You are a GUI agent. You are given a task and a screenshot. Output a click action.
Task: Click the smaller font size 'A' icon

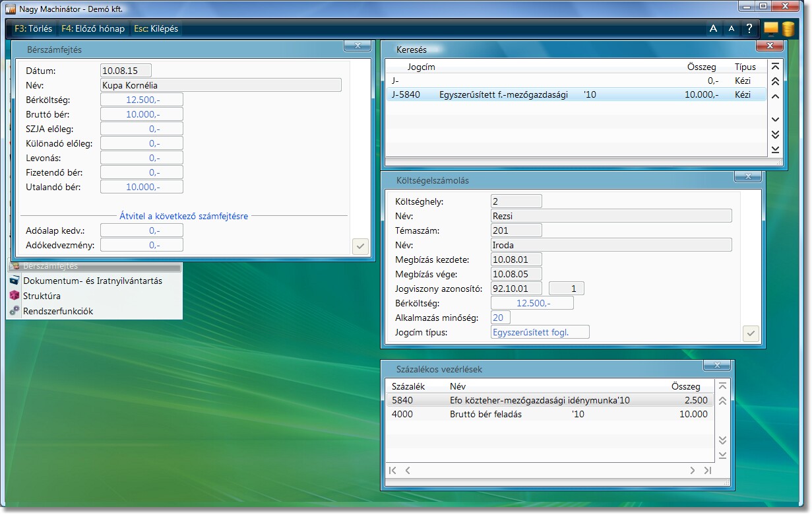731,29
